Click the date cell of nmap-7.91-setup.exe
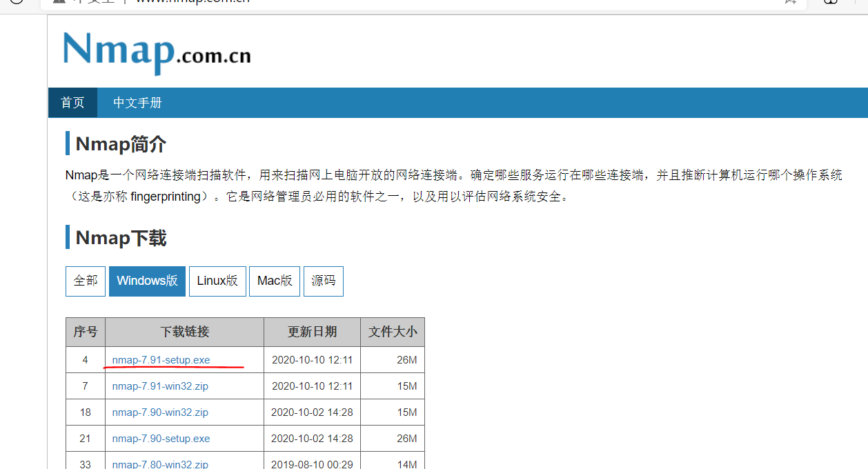Screen dimensions: 868x469 312,360
